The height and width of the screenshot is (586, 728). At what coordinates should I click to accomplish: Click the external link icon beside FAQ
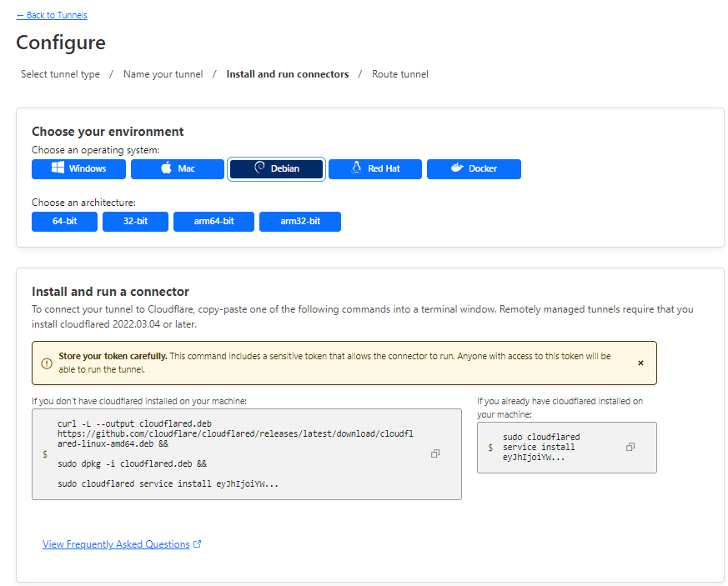point(198,544)
